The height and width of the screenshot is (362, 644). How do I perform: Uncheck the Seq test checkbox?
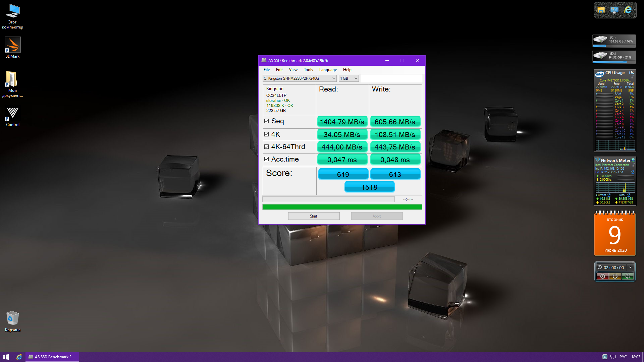(x=267, y=121)
